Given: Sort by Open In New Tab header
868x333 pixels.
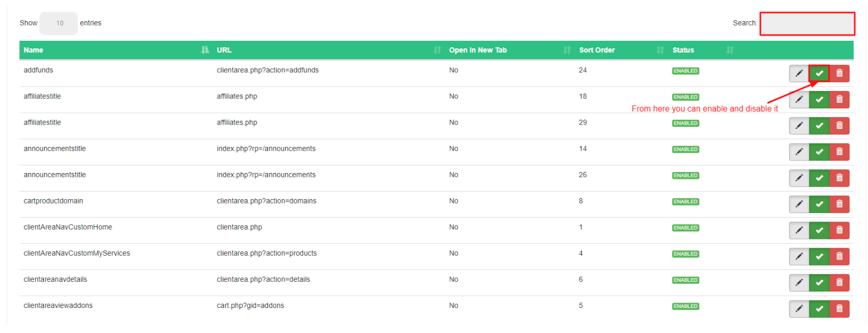Looking at the screenshot, I should point(478,50).
